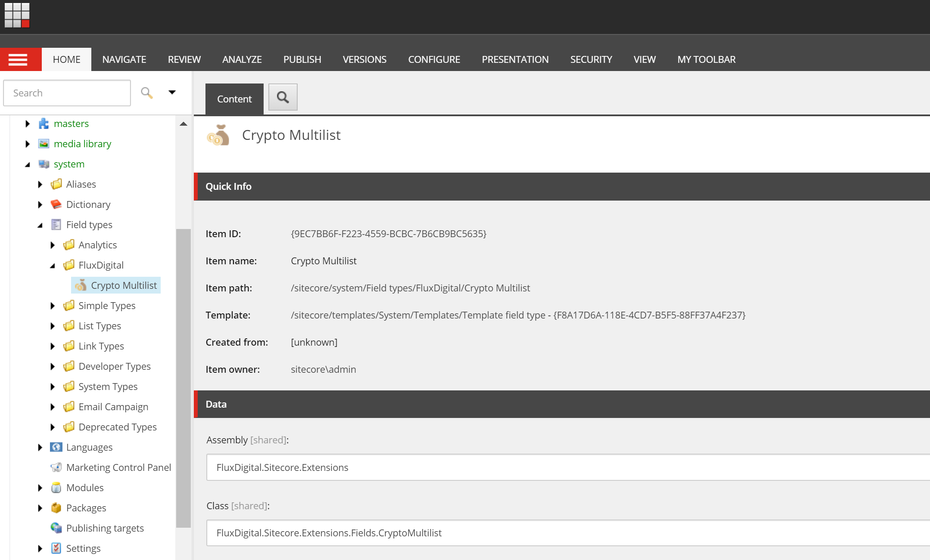Collapse the Quick Info section header
The width and height of the screenshot is (930, 560).
pos(562,186)
